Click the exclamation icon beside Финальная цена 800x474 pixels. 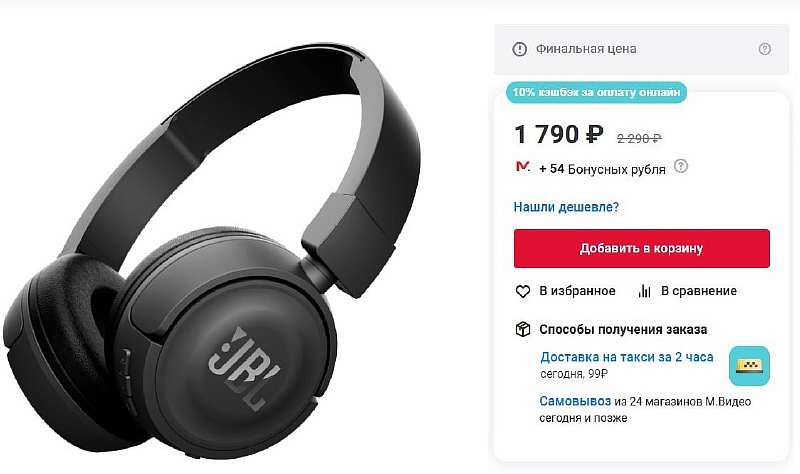(519, 49)
